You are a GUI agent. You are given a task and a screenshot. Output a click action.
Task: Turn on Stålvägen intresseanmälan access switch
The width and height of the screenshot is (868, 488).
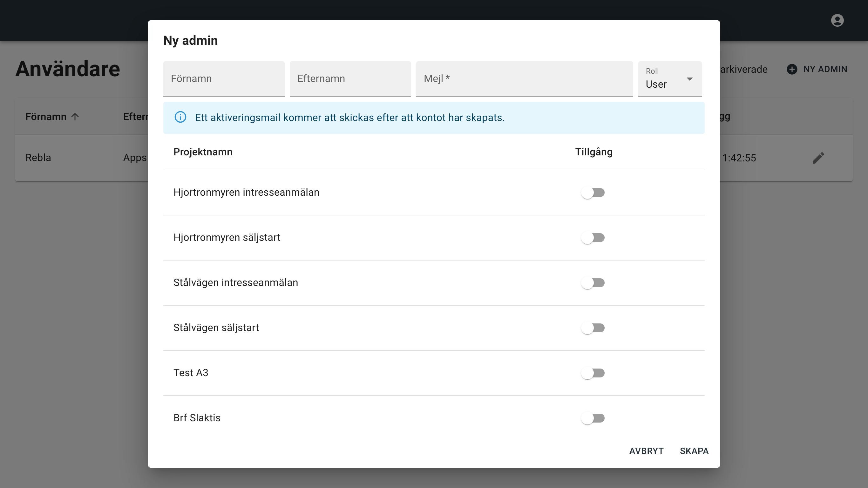click(x=593, y=283)
